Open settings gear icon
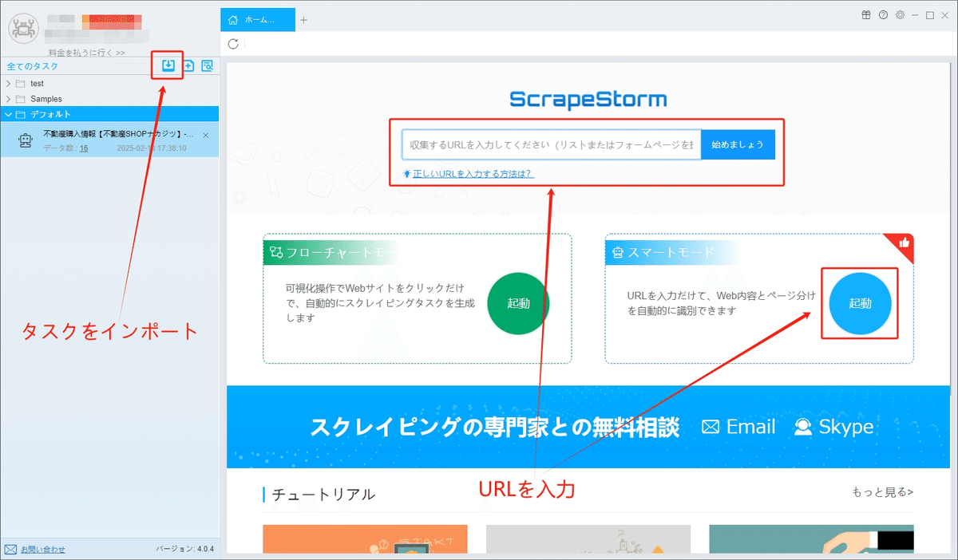 pos(900,15)
